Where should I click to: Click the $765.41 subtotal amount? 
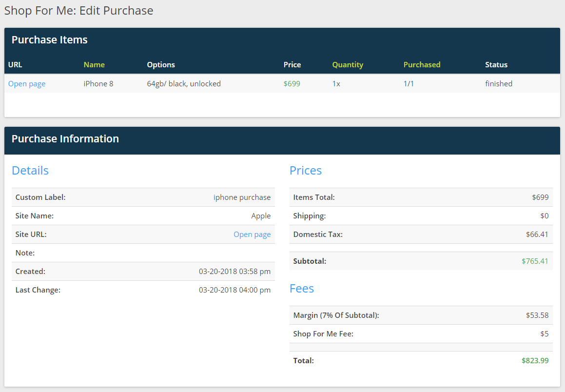pyautogui.click(x=535, y=261)
